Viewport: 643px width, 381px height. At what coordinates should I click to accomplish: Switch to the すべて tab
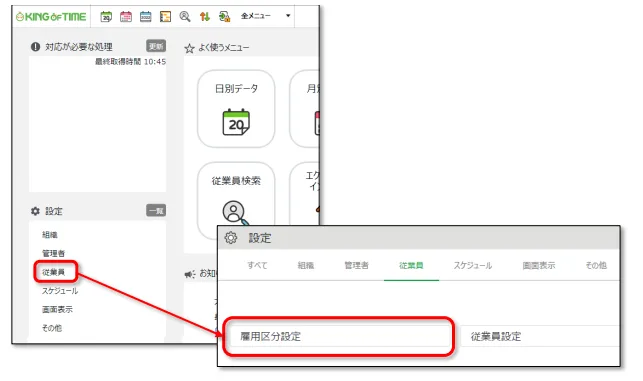pyautogui.click(x=257, y=265)
